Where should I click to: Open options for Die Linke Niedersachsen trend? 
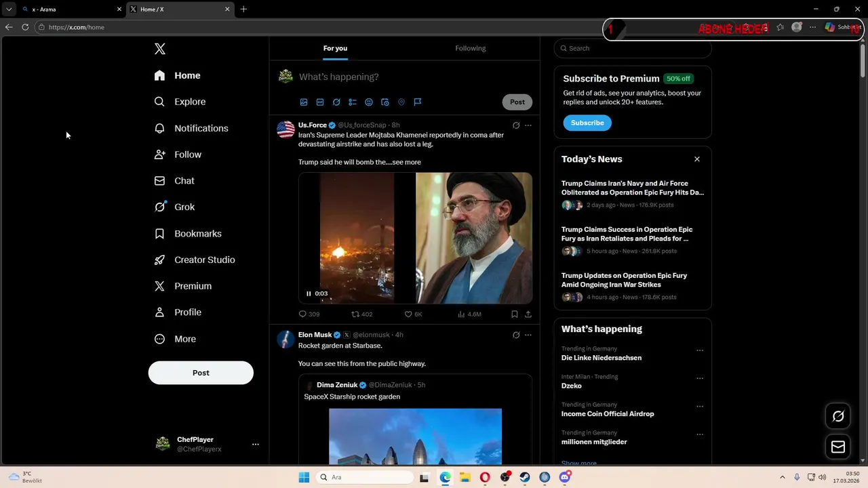pyautogui.click(x=700, y=350)
